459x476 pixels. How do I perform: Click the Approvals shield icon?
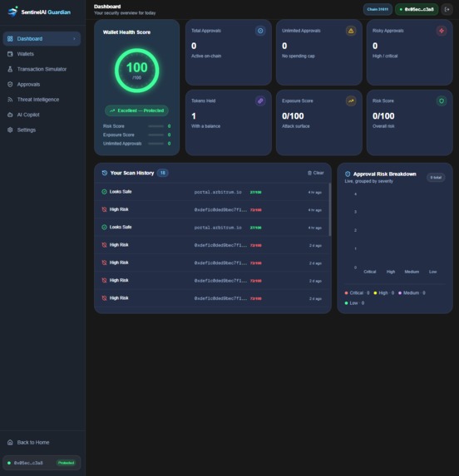click(10, 84)
